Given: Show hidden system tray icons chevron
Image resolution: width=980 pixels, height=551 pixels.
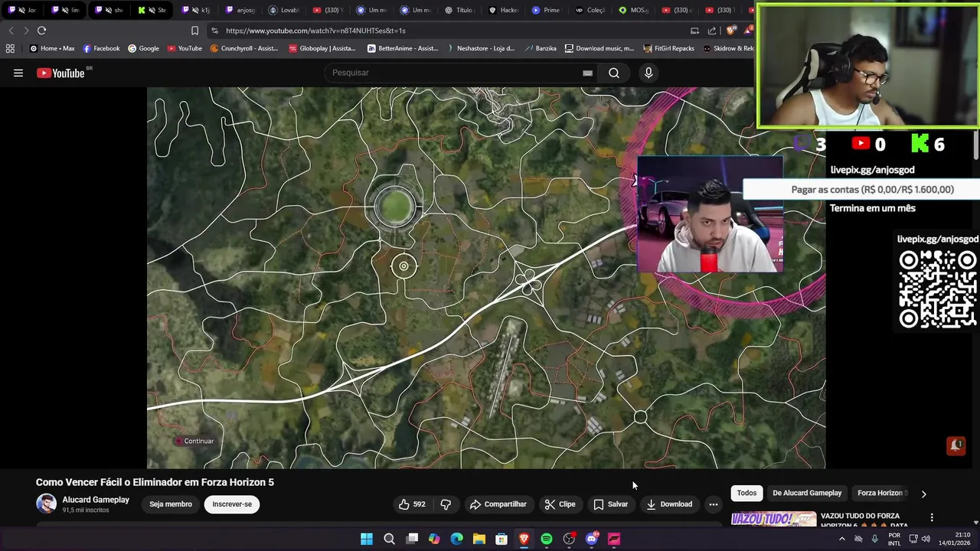Looking at the screenshot, I should click(841, 539).
